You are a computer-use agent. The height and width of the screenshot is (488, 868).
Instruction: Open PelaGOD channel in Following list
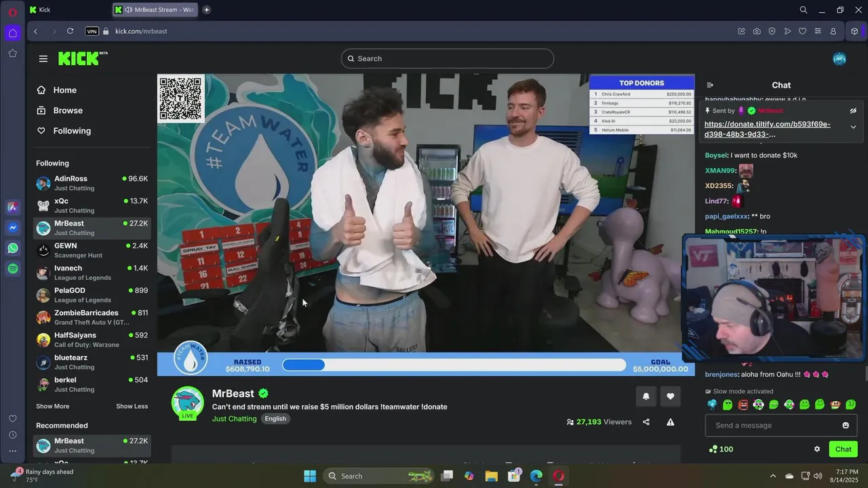(x=92, y=295)
